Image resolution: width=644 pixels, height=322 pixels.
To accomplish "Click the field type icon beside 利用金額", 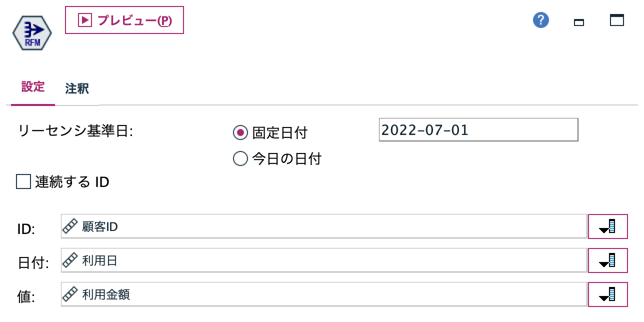I will pyautogui.click(x=69, y=294).
